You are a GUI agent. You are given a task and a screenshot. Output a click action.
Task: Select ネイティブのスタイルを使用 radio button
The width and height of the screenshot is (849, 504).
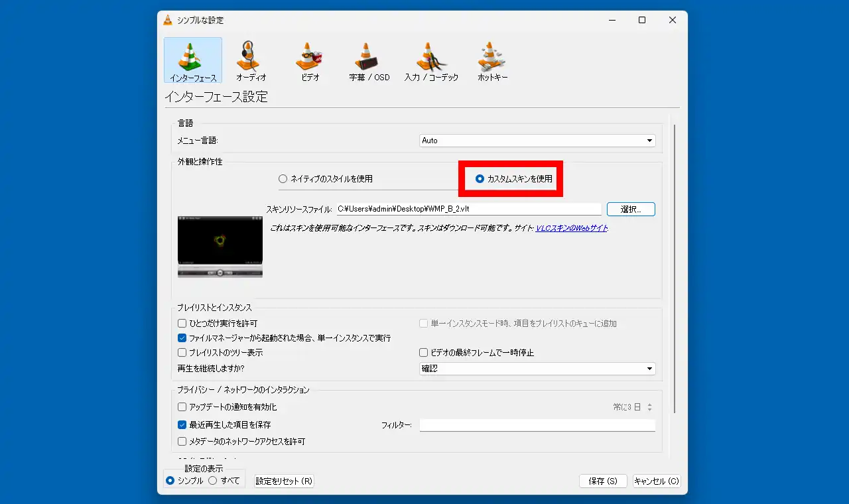(283, 178)
